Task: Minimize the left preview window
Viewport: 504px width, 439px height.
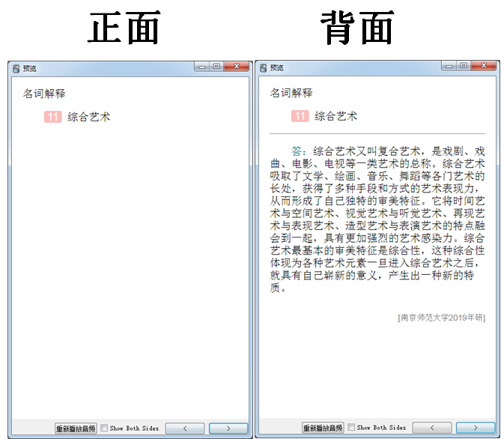Action: coord(202,67)
